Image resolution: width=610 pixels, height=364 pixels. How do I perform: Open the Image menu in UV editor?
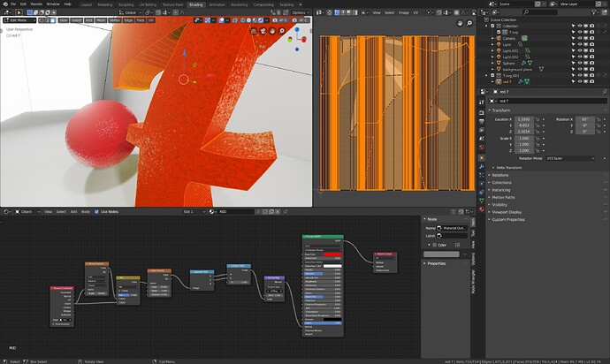(403, 12)
